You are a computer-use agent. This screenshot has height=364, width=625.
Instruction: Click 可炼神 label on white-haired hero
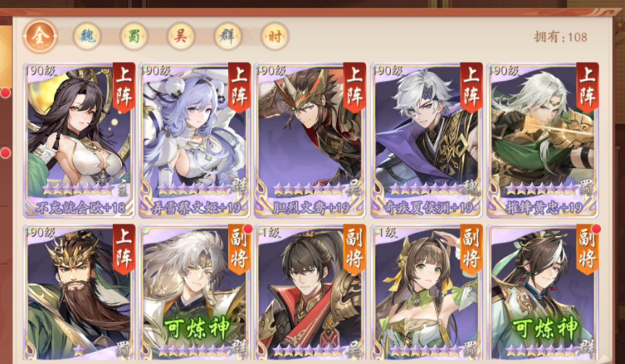pos(197,328)
